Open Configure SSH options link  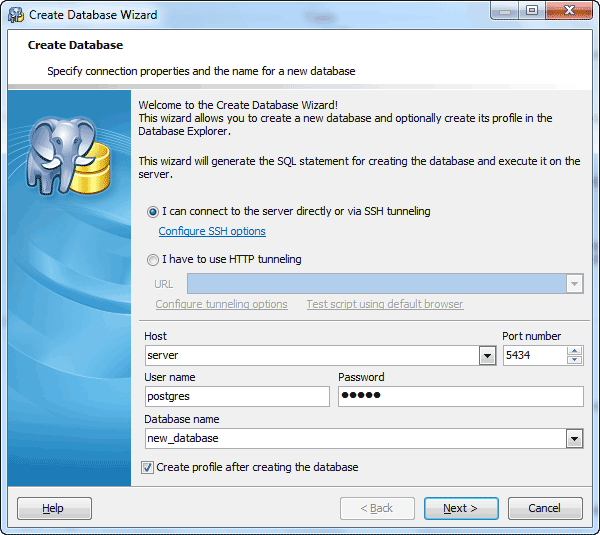coord(212,231)
